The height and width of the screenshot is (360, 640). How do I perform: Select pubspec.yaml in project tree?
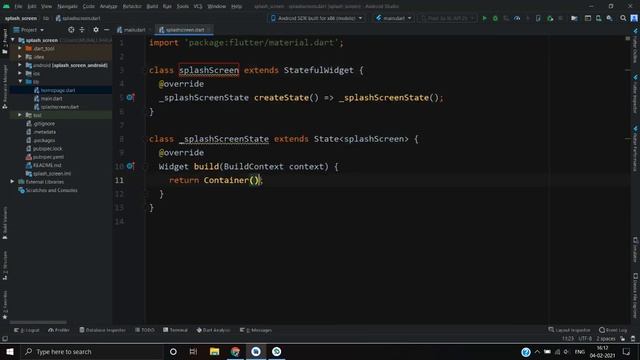click(x=48, y=157)
